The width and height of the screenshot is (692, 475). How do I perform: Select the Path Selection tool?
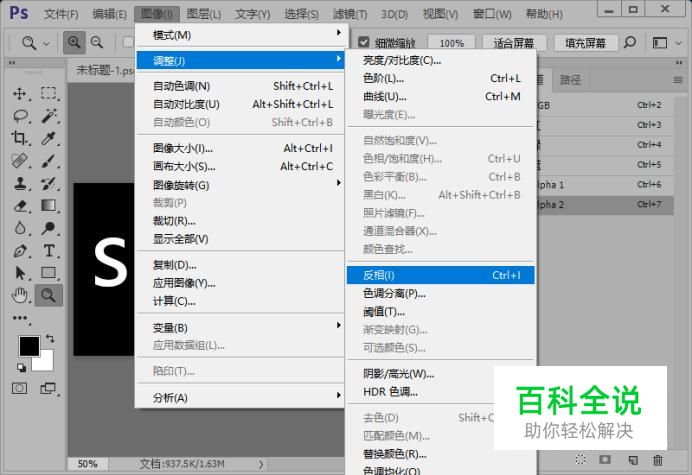(20, 273)
